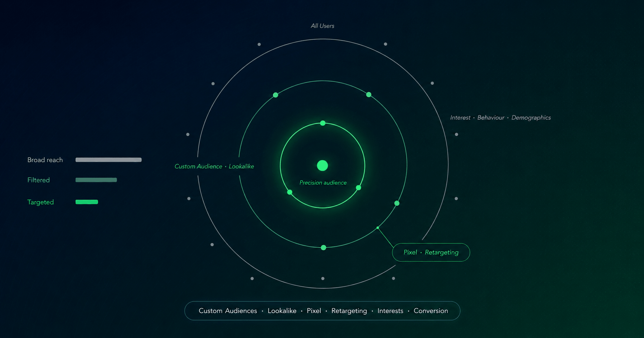Click the large green center dot

pyautogui.click(x=322, y=165)
